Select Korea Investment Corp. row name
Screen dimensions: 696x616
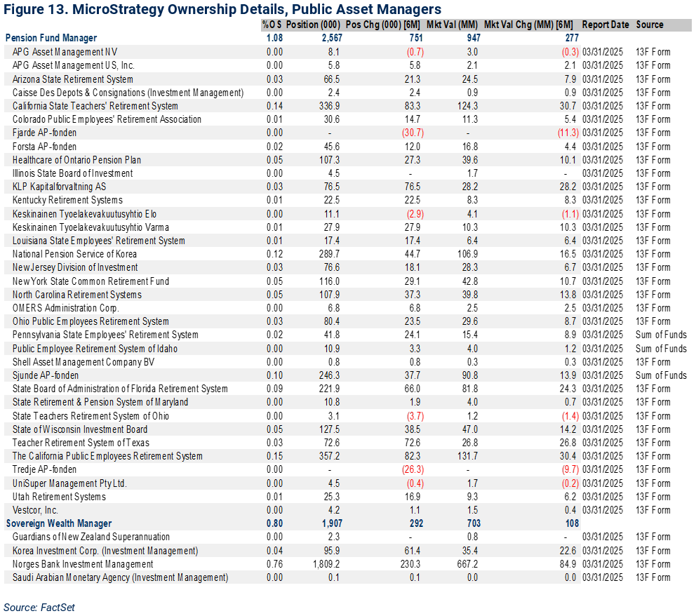coord(105,551)
